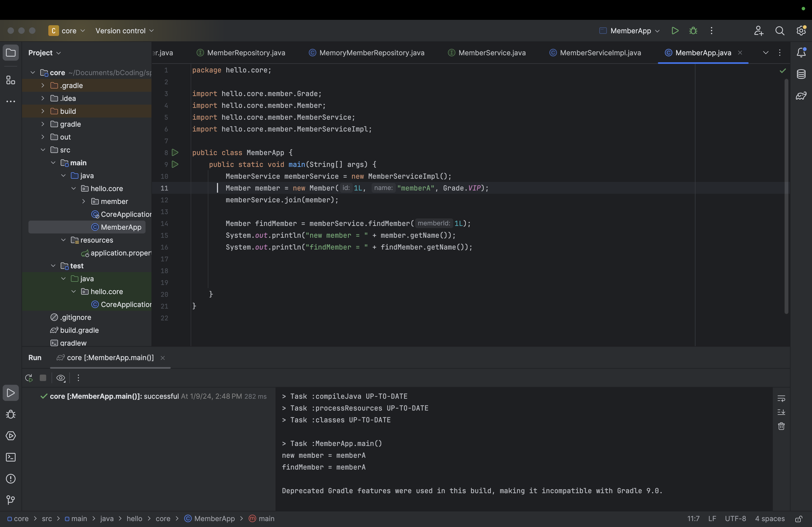
Task: Open Search Everywhere magnifier
Action: click(x=780, y=31)
